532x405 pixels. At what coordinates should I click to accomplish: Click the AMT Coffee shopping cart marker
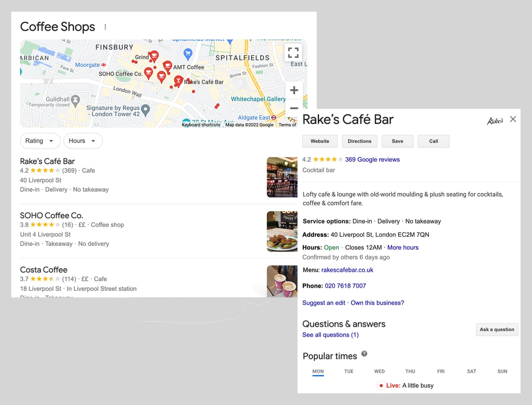tap(188, 54)
